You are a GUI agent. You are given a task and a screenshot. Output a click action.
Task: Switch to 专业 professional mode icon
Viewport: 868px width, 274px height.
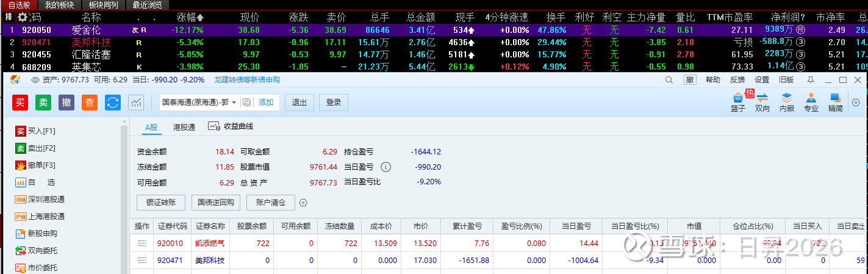click(x=811, y=102)
